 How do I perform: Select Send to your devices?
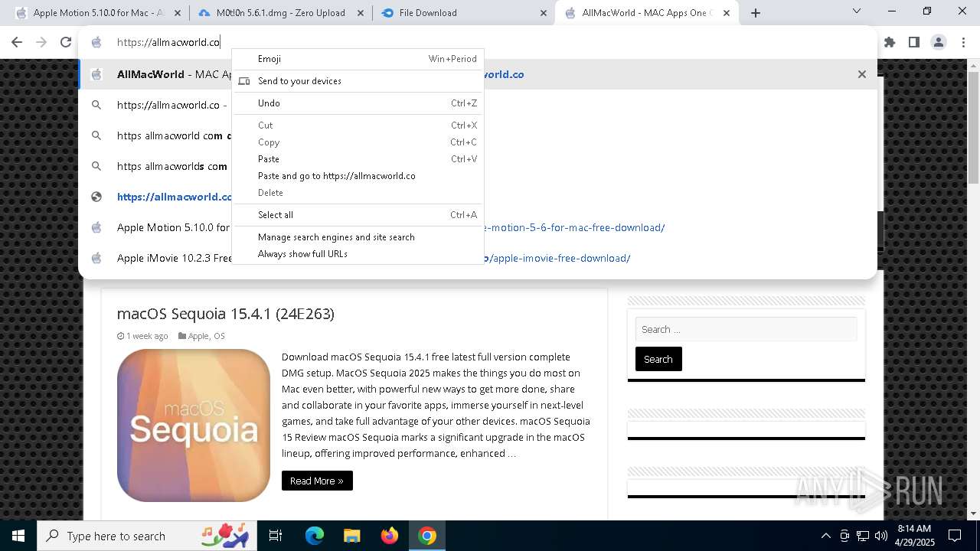pyautogui.click(x=358, y=81)
